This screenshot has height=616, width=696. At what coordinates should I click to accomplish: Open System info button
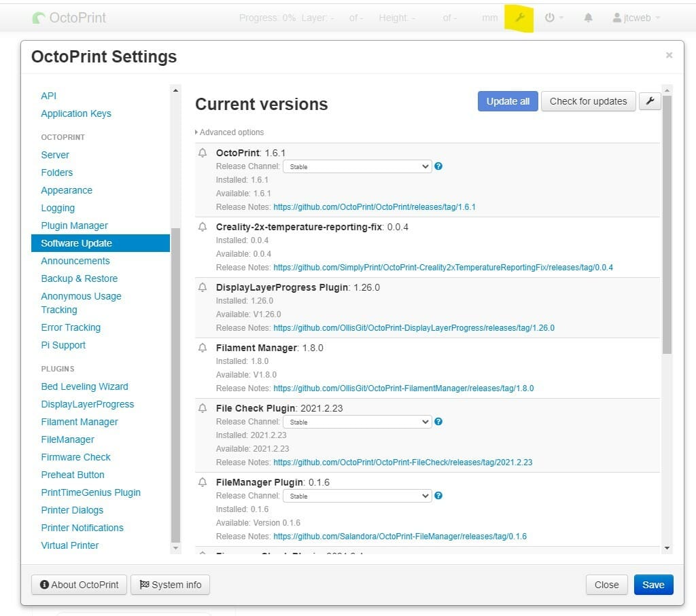[x=170, y=585]
